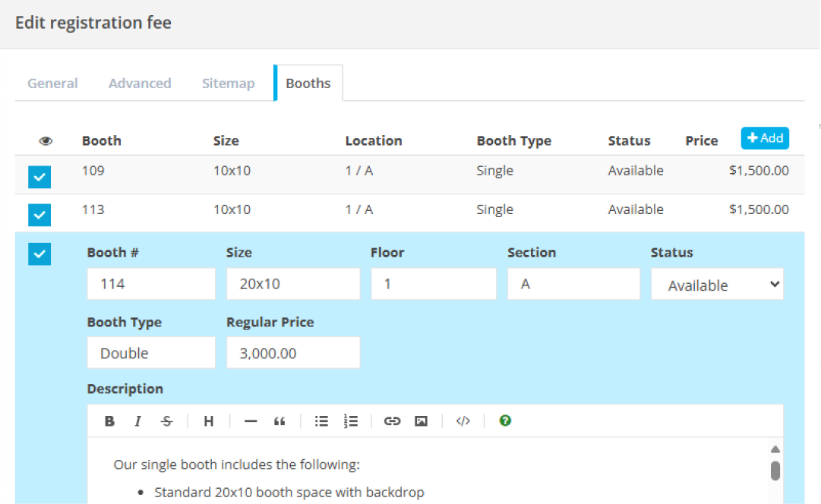Screen dimensions: 821x504
Task: Open the Sitemap tab
Action: (x=228, y=83)
